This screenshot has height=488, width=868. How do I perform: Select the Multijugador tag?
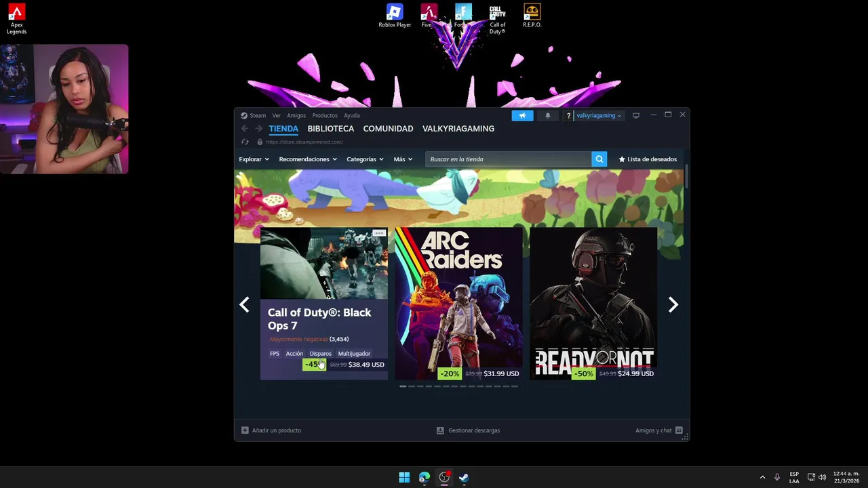click(x=354, y=353)
